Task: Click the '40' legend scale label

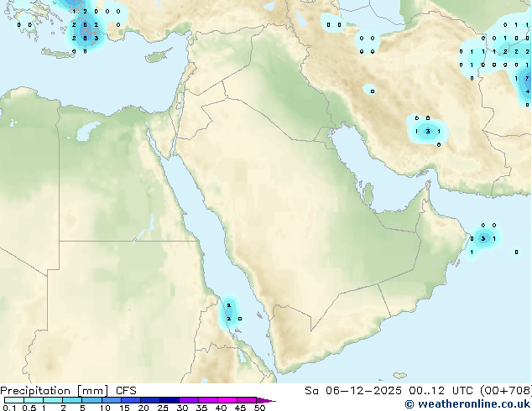Action: point(221,408)
